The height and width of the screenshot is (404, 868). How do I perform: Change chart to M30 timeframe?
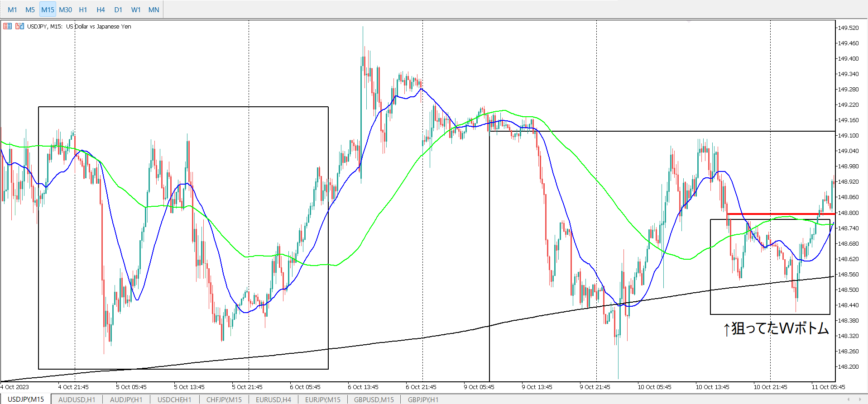[65, 10]
